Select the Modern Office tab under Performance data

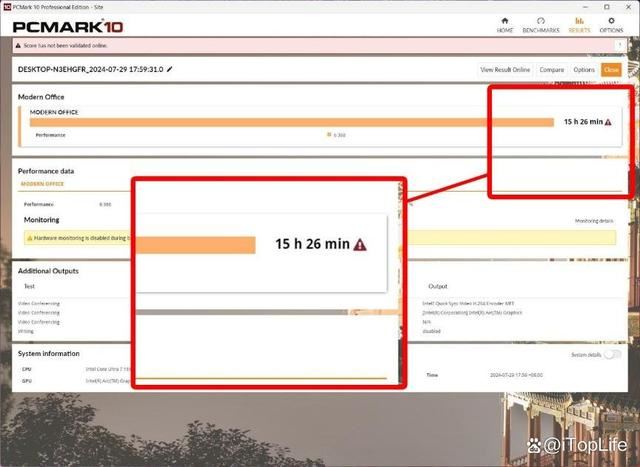[x=42, y=184]
